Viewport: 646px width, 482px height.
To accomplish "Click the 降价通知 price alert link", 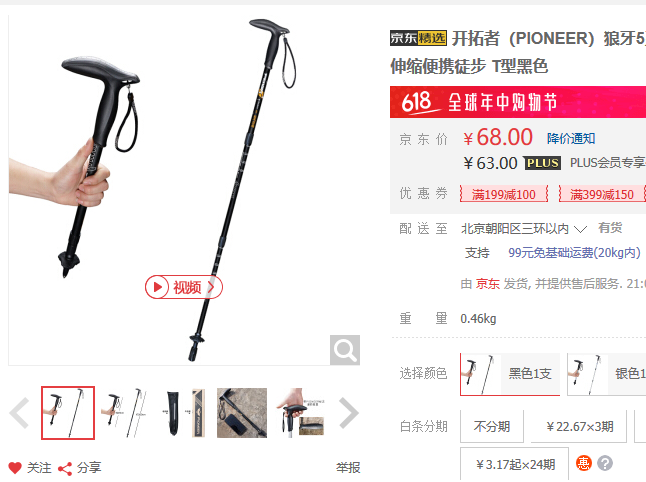I will (571, 138).
